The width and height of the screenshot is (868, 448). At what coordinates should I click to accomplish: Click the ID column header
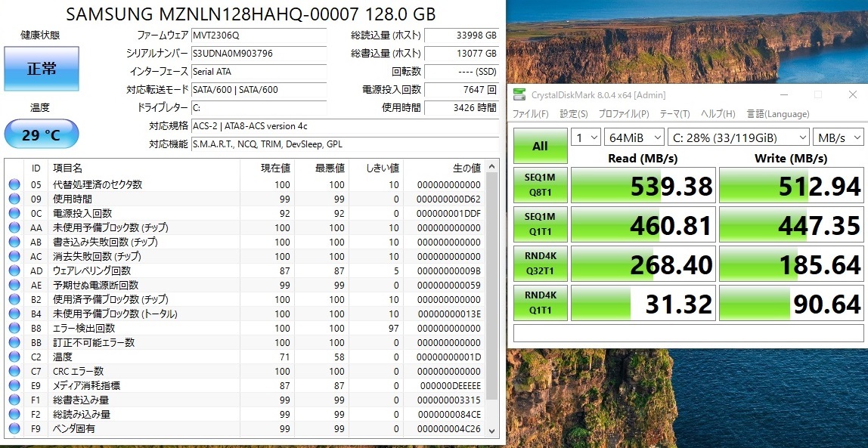pos(36,168)
